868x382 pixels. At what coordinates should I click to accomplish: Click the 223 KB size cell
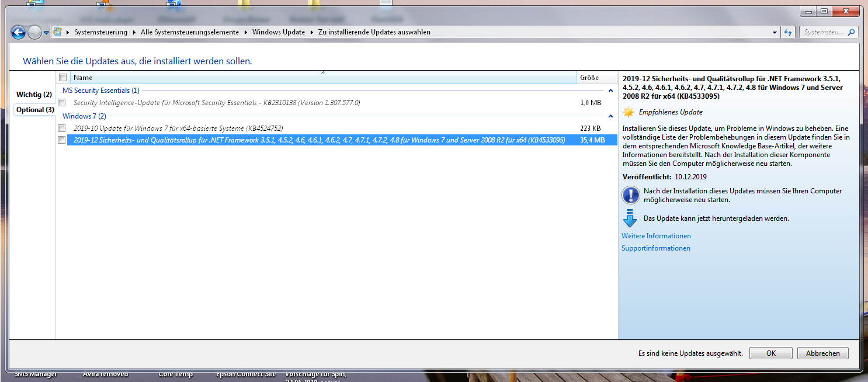591,128
